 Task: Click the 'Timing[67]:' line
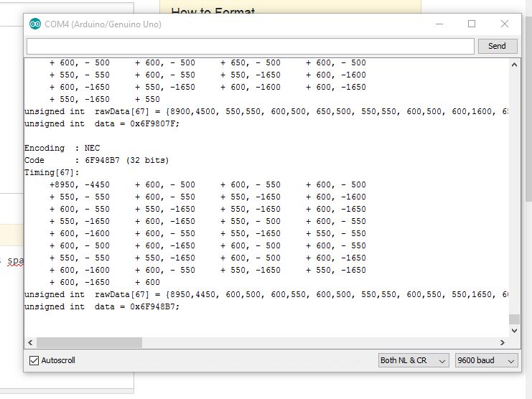pos(52,172)
